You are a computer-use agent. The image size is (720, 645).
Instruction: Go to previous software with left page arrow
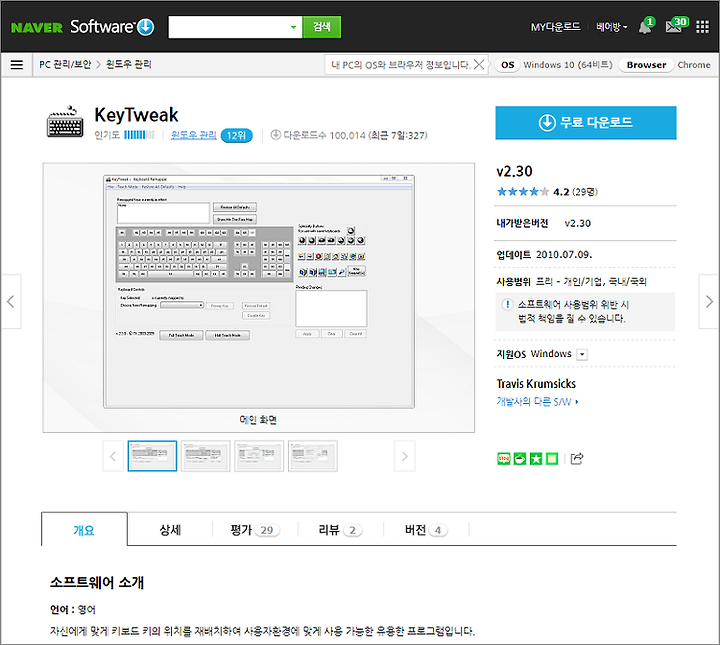click(11, 302)
